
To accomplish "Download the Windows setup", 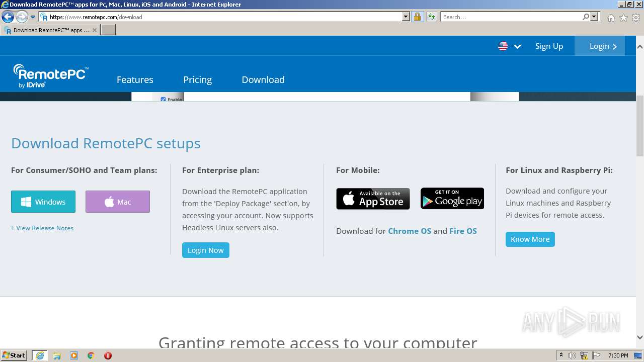I will [x=43, y=202].
